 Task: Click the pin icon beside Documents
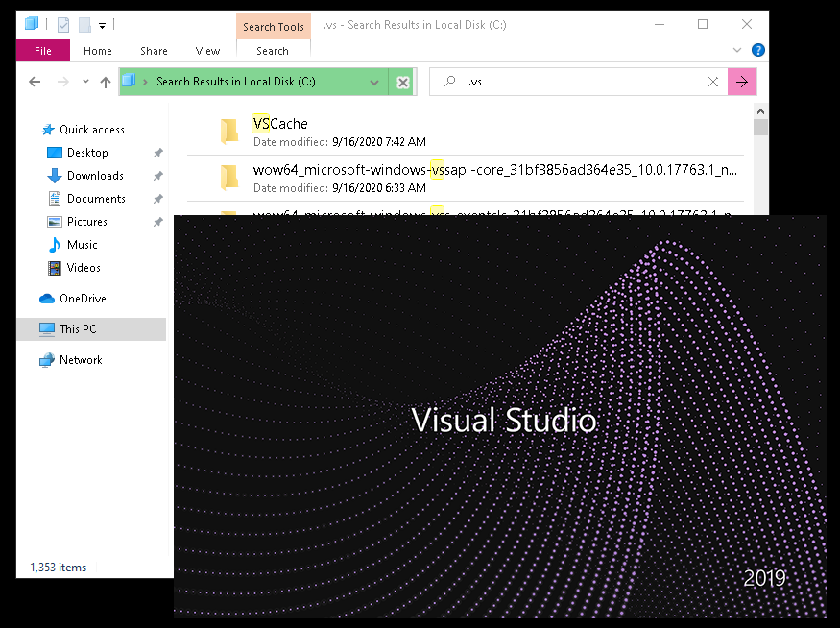pos(158,200)
